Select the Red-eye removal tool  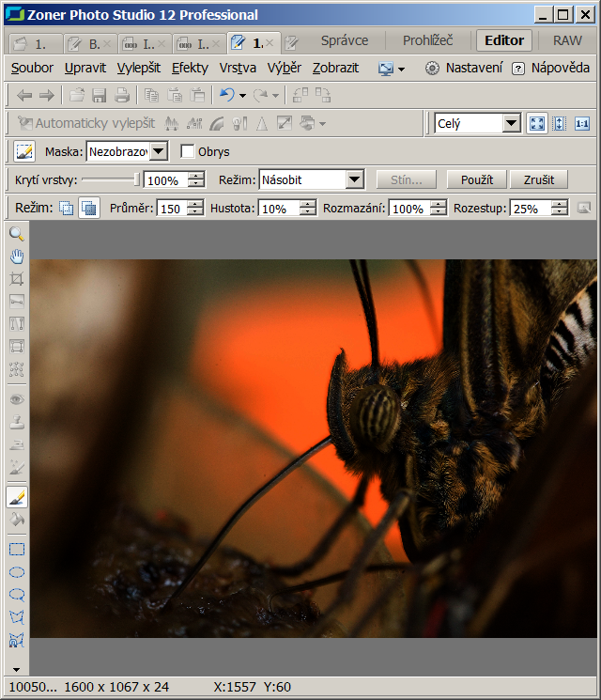click(x=16, y=399)
